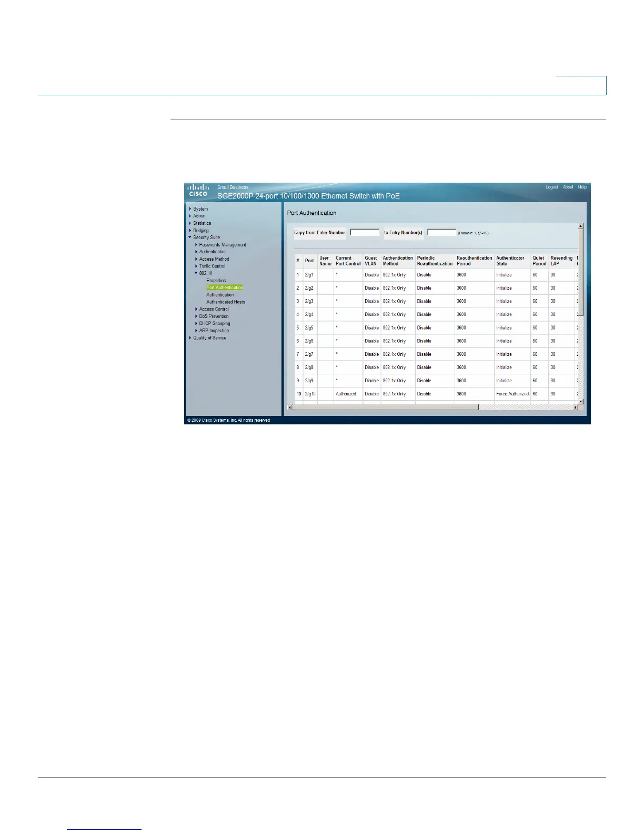The height and width of the screenshot is (834, 644).
Task: Click the horizontal scroll left arrow
Action: 289,407
